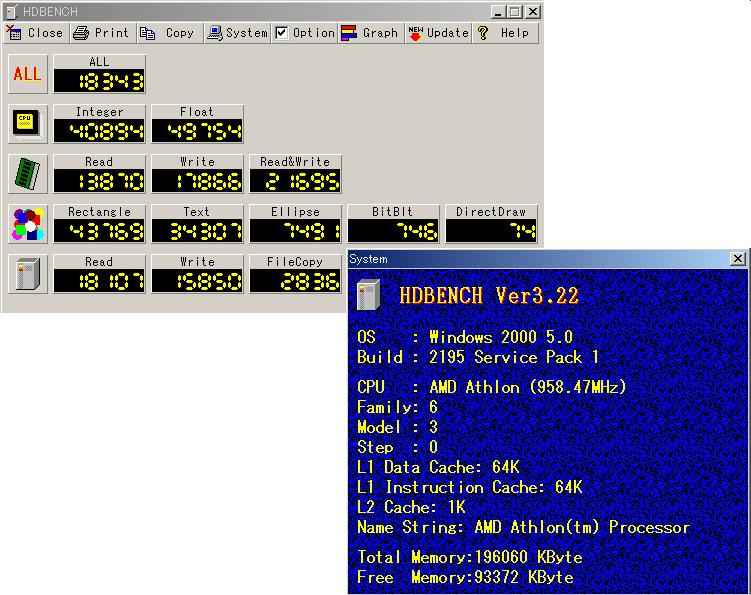The height and width of the screenshot is (595, 751).
Task: Click the CPU AMD Athlon 958.47MHz line
Action: (491, 387)
